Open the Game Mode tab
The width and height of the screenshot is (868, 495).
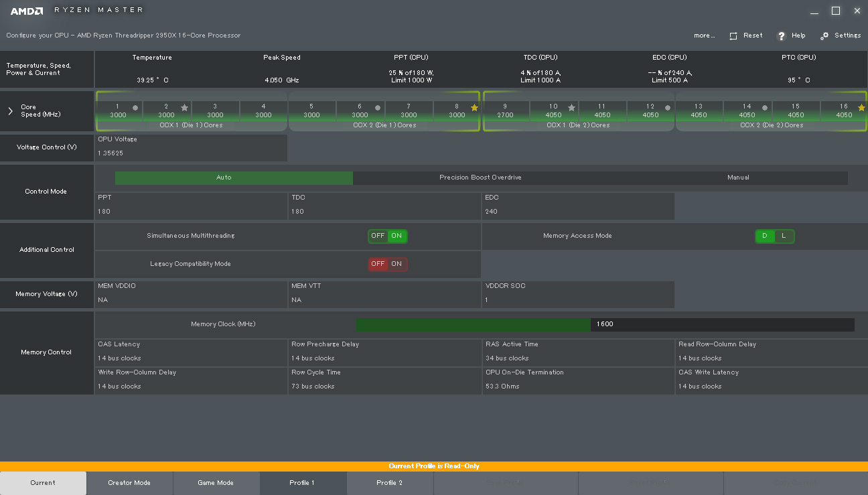pos(216,483)
